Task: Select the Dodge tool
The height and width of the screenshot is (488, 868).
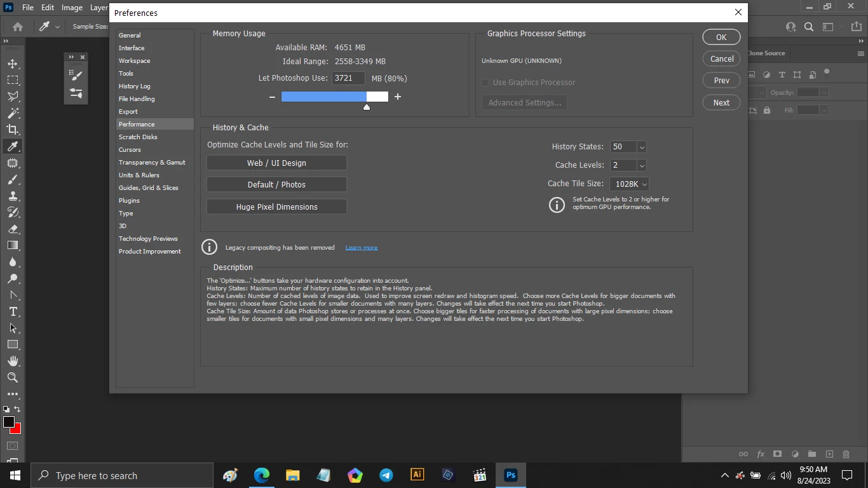Action: tap(13, 278)
